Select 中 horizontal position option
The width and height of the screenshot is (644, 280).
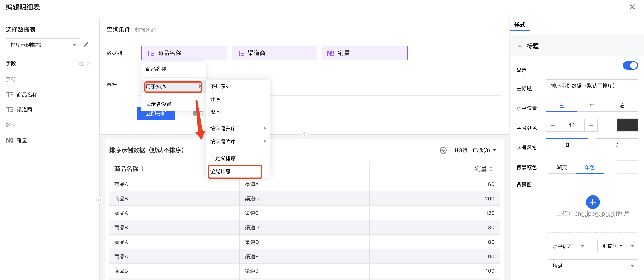[592, 105]
